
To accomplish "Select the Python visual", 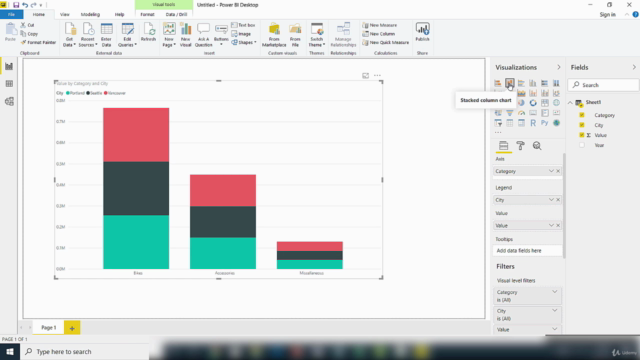I will click(x=544, y=123).
